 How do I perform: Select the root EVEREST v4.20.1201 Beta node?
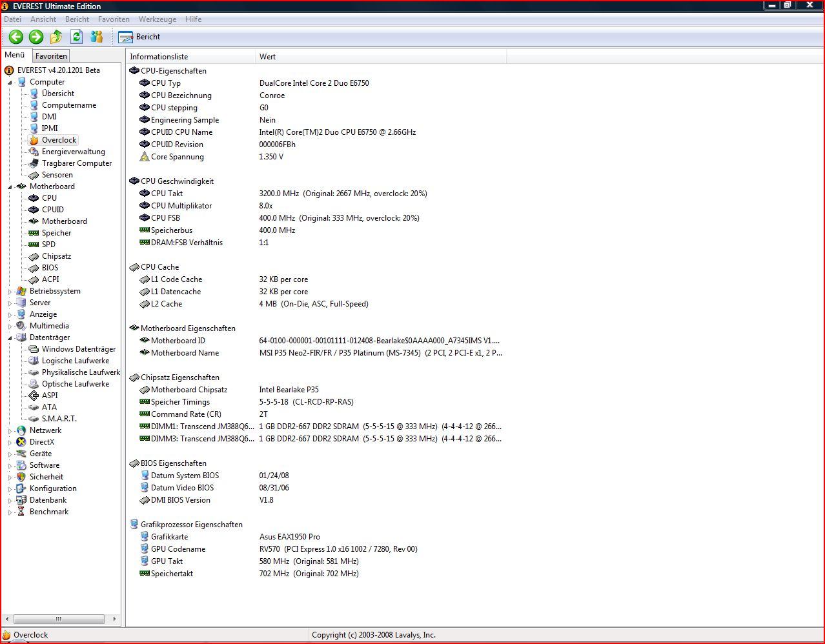click(x=58, y=70)
